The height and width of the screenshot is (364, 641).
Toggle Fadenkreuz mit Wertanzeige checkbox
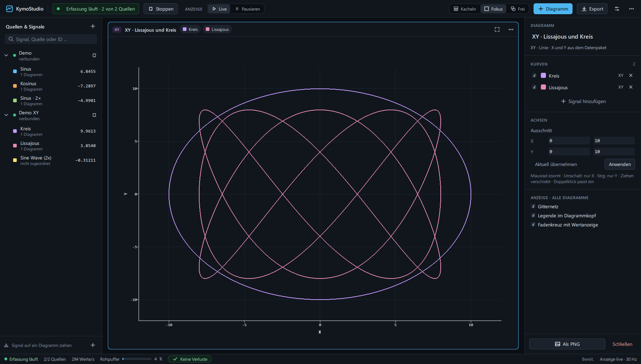point(533,225)
